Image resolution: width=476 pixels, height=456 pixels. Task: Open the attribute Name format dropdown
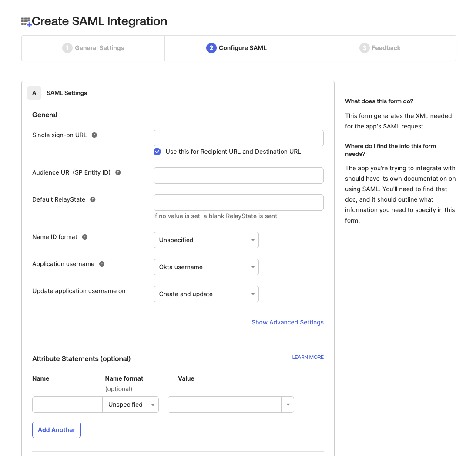131,405
